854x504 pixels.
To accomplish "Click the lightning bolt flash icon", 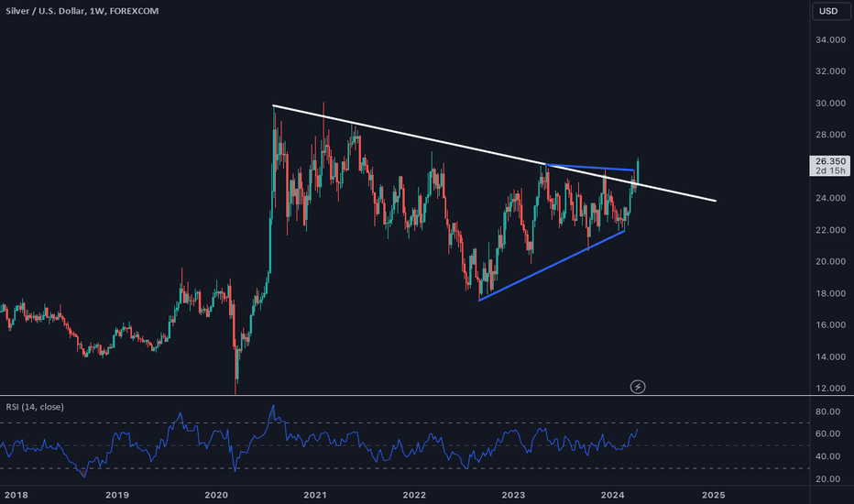I will pos(638,387).
